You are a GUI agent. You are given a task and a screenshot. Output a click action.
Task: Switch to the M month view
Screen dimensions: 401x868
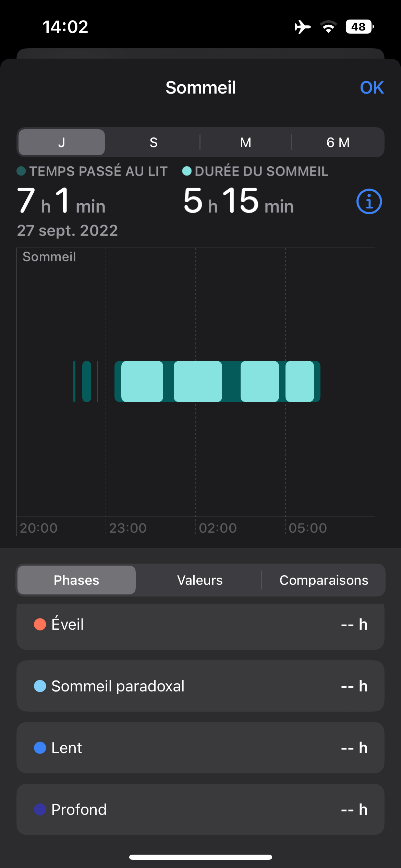coord(245,142)
